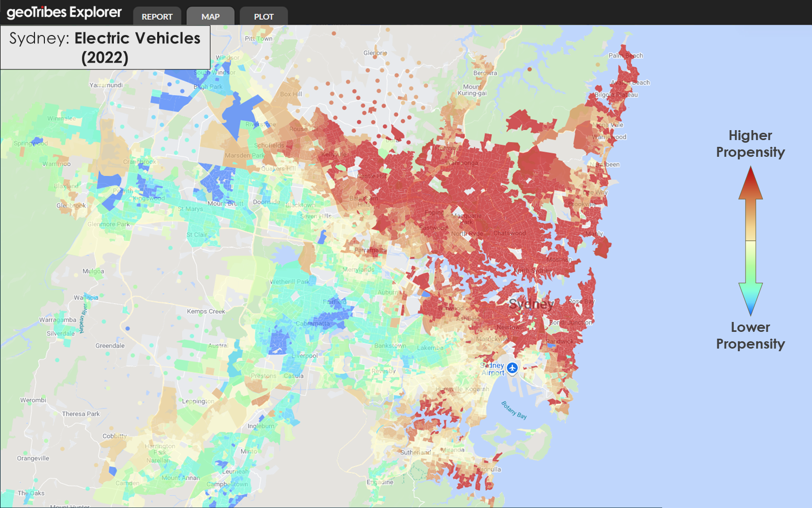Select Kemps Creek on the map
812x508 pixels.
point(206,311)
